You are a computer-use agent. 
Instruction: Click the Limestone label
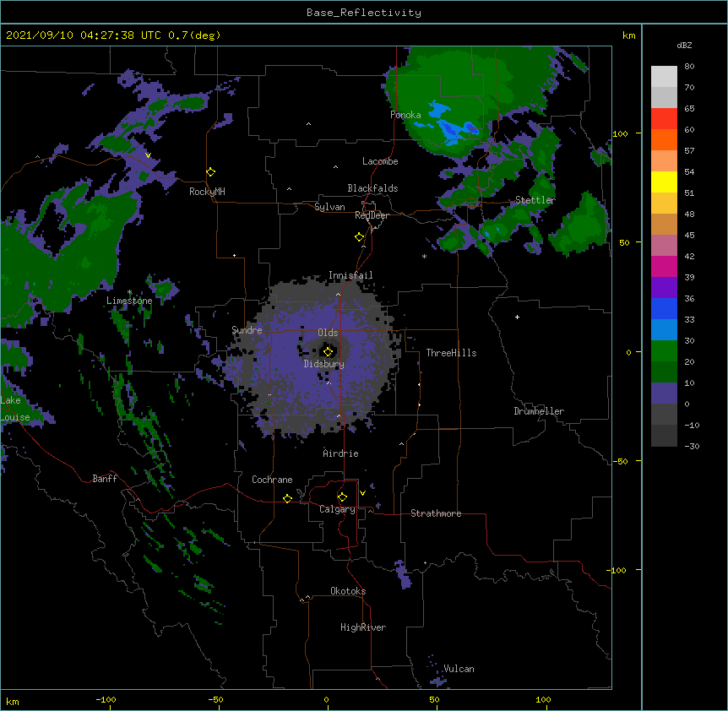[x=129, y=301]
